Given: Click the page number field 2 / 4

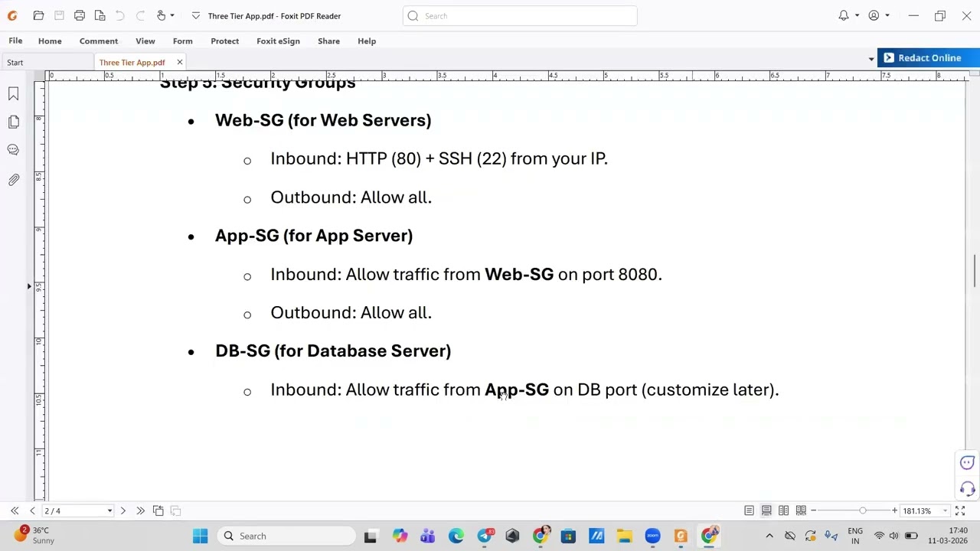Looking at the screenshot, I should pyautogui.click(x=74, y=510).
